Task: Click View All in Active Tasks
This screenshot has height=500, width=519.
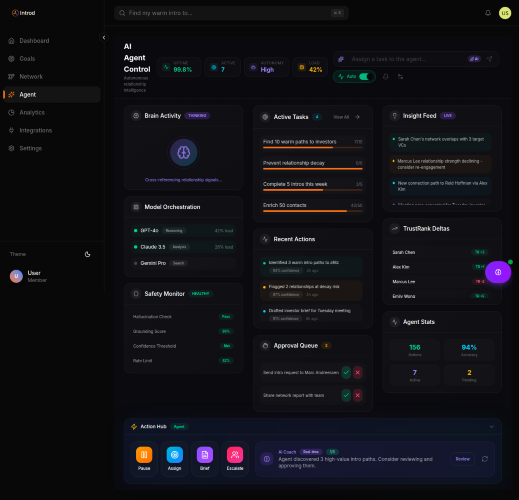Action: [341, 117]
